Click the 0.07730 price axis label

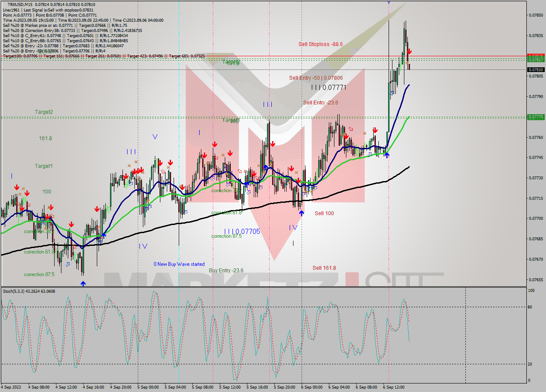pos(536,178)
